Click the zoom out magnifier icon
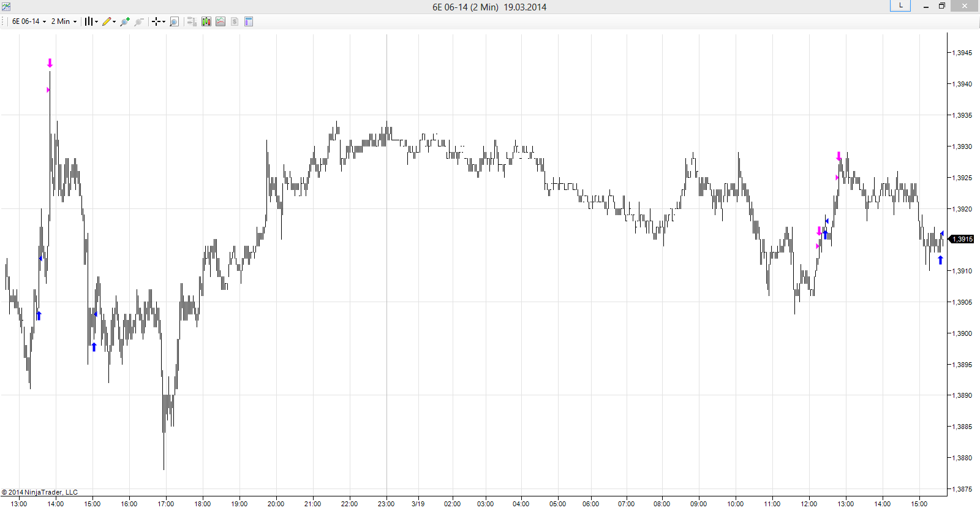 pos(139,21)
